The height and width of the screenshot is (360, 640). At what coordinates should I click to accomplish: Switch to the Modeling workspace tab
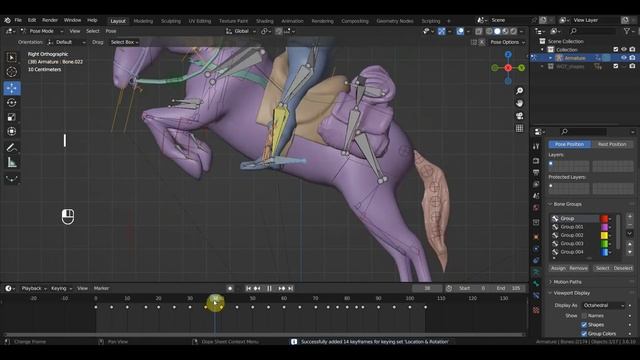click(x=143, y=21)
